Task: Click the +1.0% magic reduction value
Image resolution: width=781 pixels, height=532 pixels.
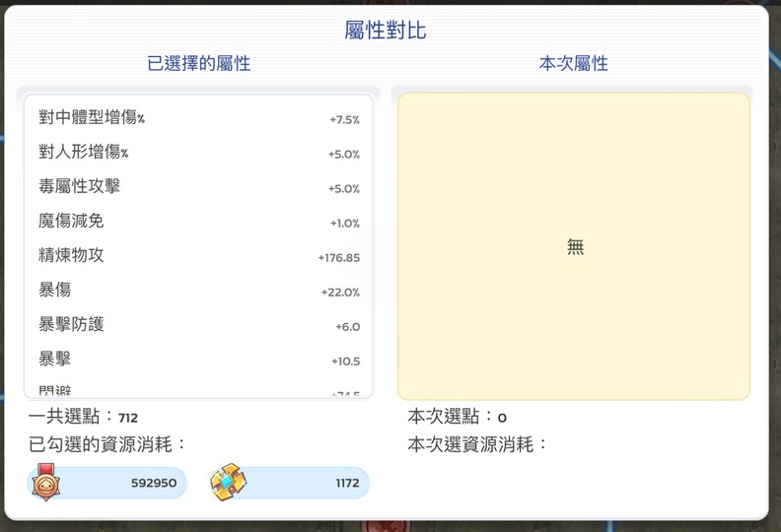Action: coord(345,224)
